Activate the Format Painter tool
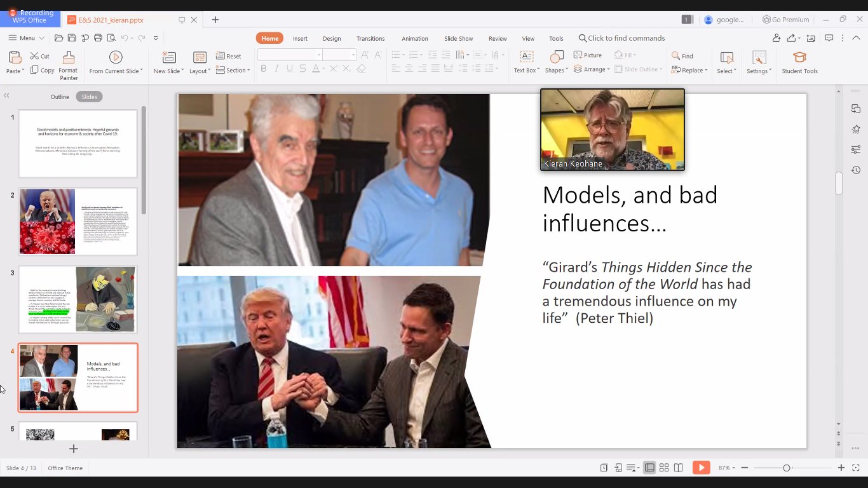 pos(69,66)
